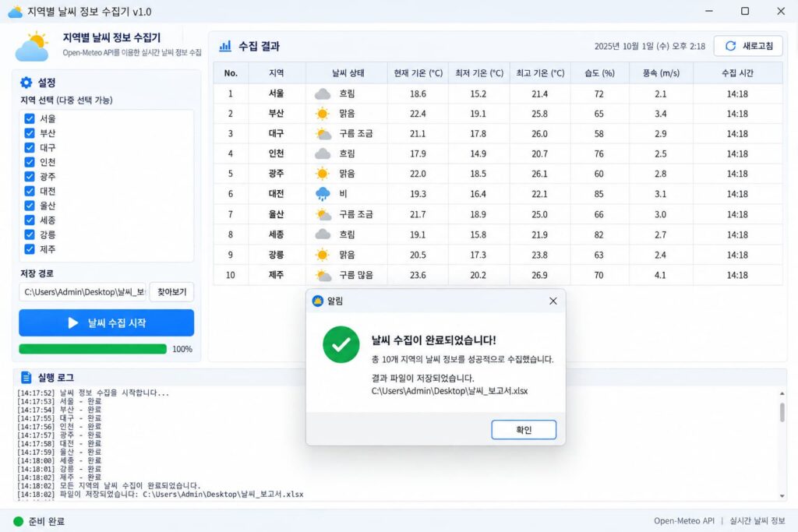Click the partly cloudy icon in 제주 row
The width and height of the screenshot is (798, 532).
(x=323, y=275)
